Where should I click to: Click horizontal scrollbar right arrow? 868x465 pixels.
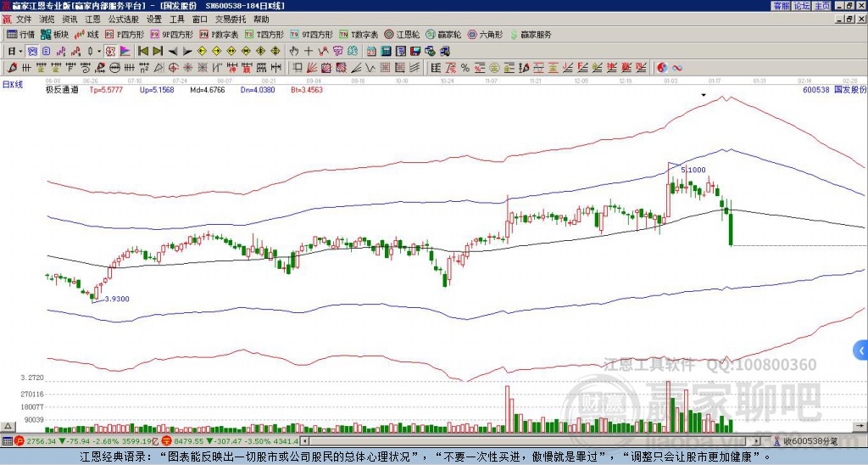click(x=757, y=441)
